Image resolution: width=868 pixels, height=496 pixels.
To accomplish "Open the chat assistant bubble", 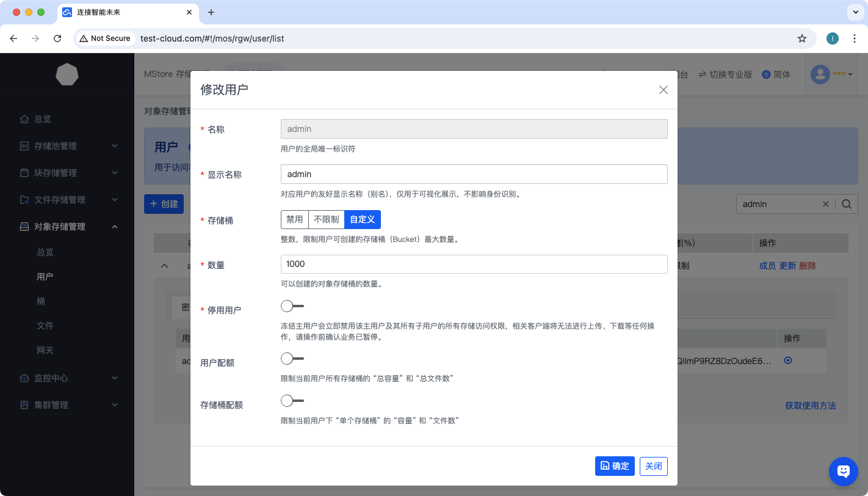I will (844, 471).
